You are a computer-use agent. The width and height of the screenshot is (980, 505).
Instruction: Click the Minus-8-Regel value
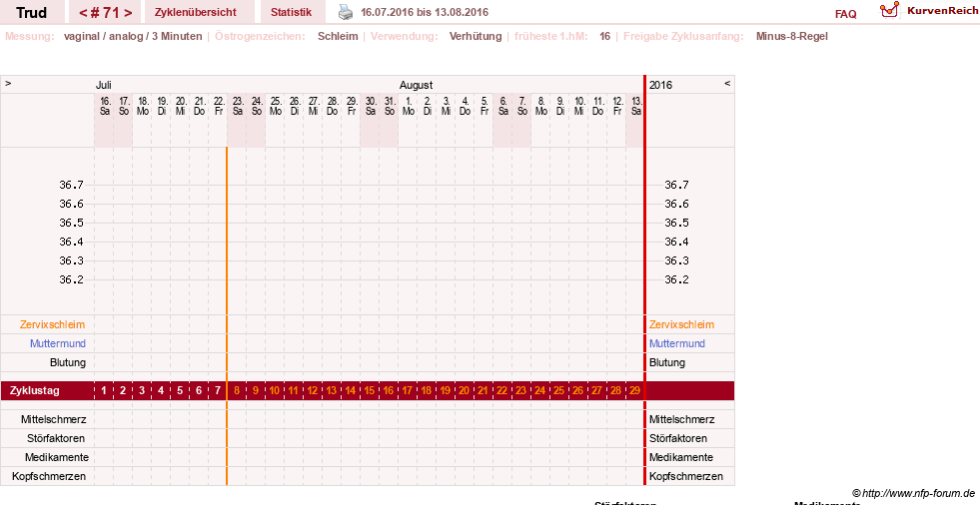click(x=792, y=36)
